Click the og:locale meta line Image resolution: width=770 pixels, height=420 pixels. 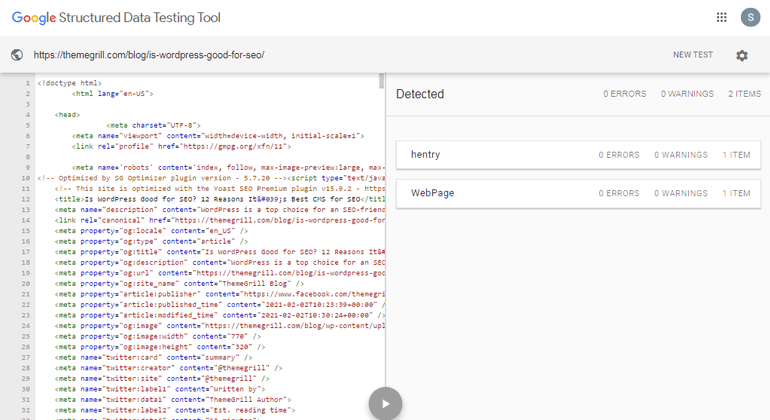tap(151, 230)
